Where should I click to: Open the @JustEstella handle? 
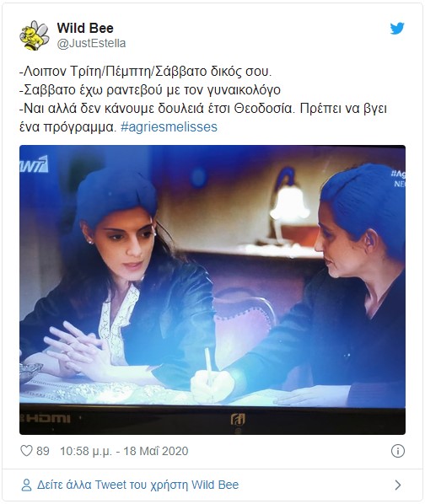tap(91, 43)
